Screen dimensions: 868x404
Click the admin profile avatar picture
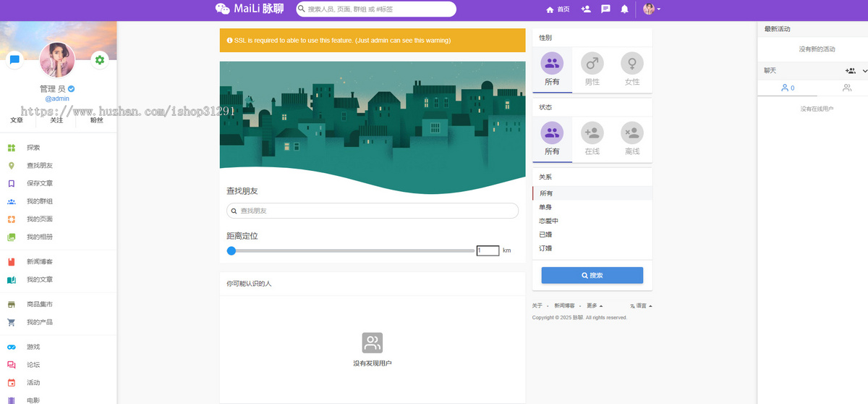point(57,60)
